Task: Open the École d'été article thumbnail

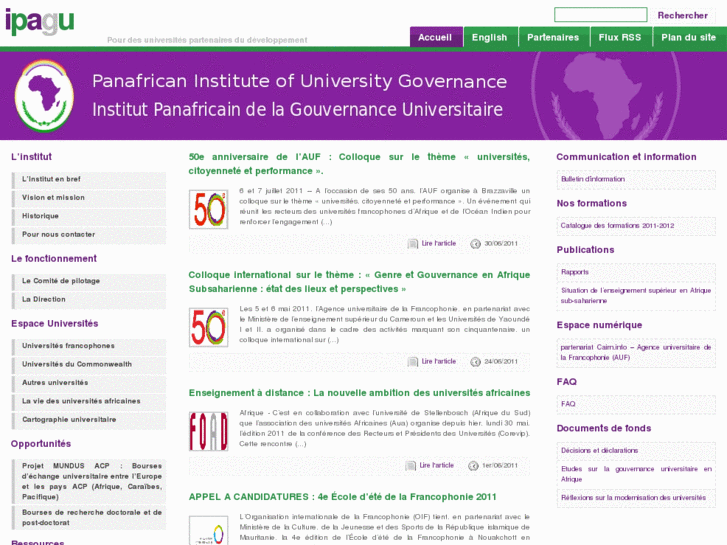Action: click(209, 530)
